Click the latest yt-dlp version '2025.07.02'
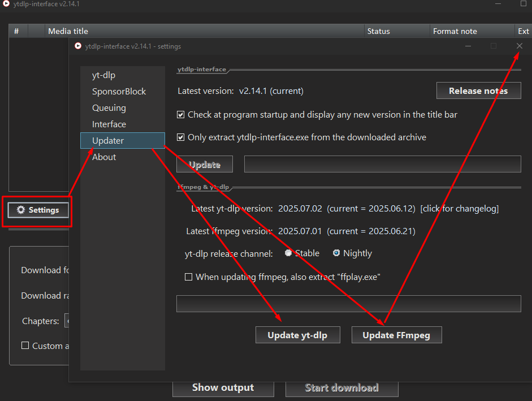Screen dimensions: 532x401 click(300, 209)
